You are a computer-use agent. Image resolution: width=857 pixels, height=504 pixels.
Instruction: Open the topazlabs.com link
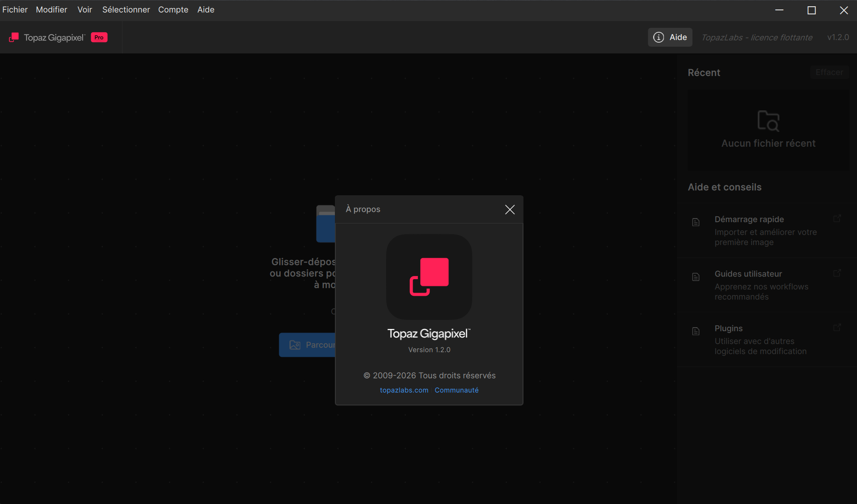(x=404, y=390)
